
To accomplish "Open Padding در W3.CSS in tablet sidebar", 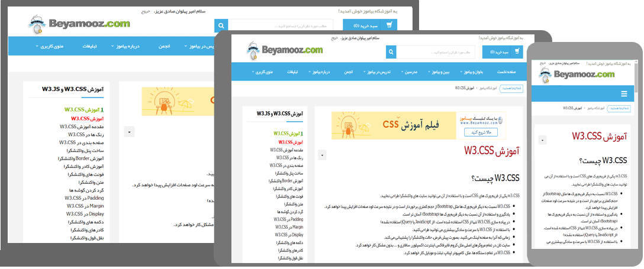I will pyautogui.click(x=288, y=220).
